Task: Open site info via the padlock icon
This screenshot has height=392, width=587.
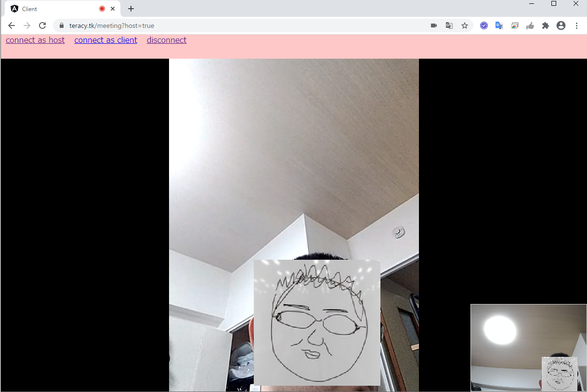Action: (x=61, y=25)
